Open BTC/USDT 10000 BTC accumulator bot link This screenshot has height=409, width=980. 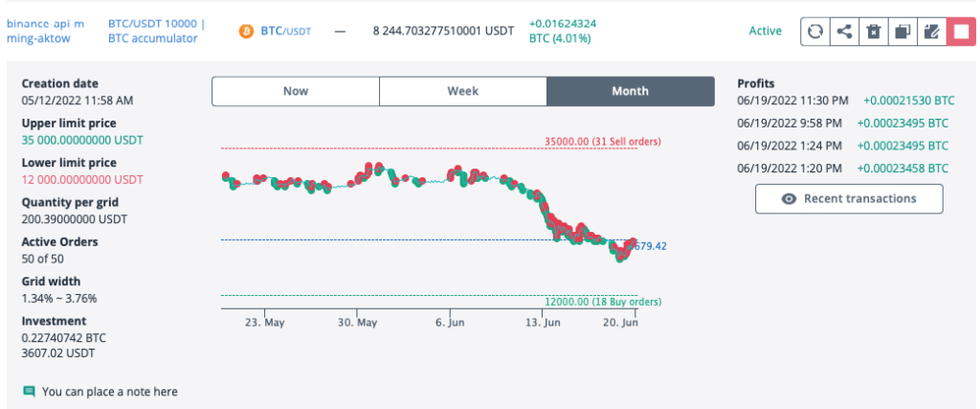pos(155,31)
